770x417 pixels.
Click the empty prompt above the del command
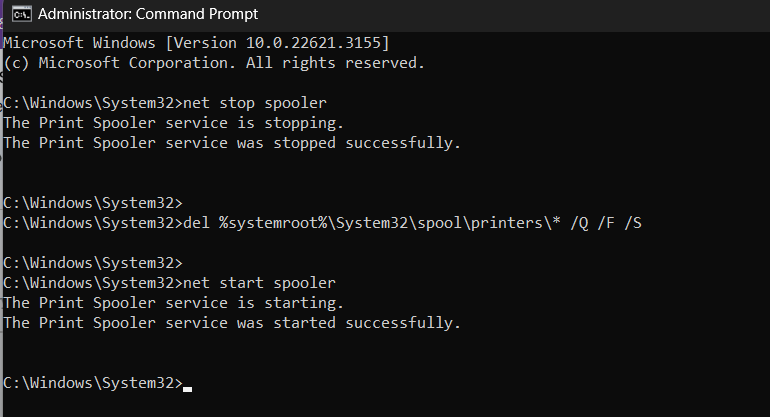[x=93, y=203]
